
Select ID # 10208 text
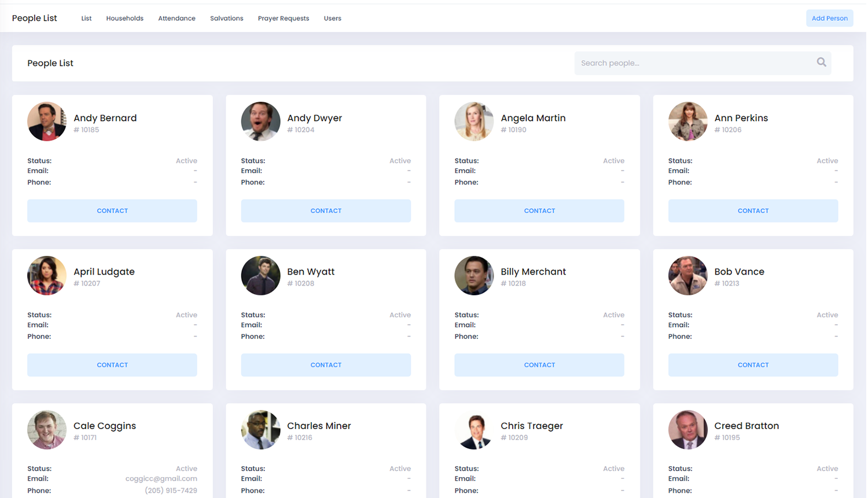pos(300,284)
